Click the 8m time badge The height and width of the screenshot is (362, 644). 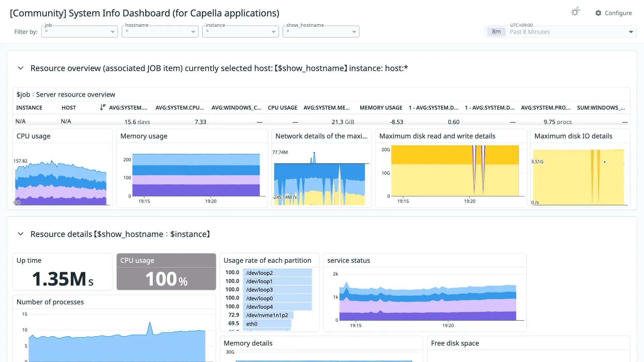coord(496,32)
